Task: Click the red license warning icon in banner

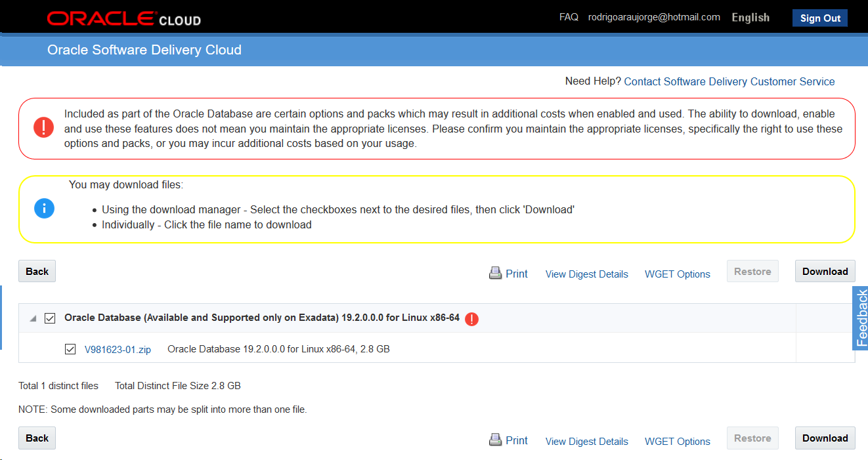Action: coord(44,127)
